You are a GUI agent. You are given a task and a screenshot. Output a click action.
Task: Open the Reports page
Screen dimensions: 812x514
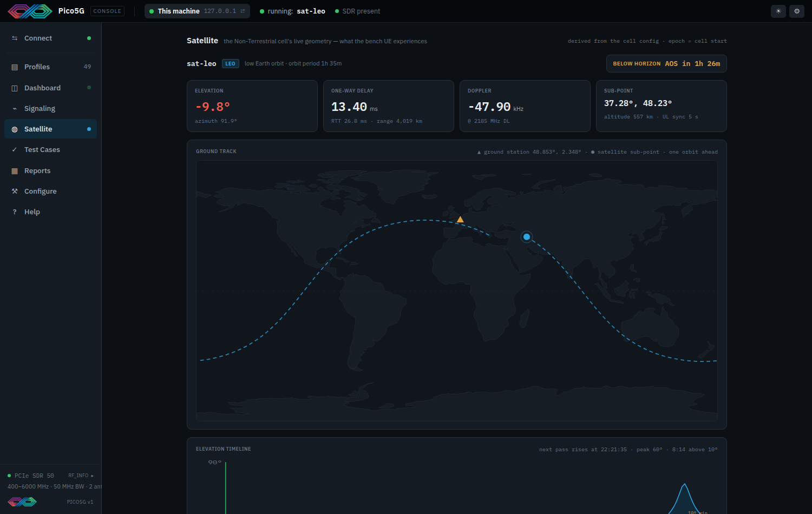tap(50, 170)
